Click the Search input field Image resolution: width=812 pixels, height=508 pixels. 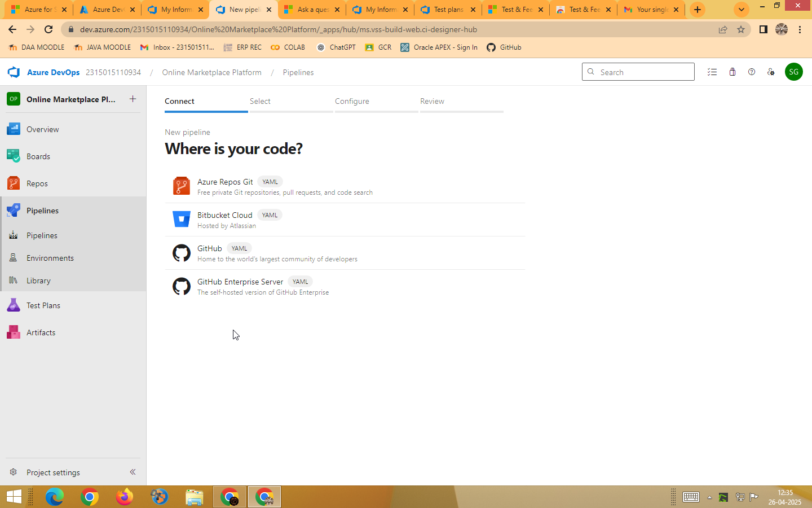tap(638, 72)
